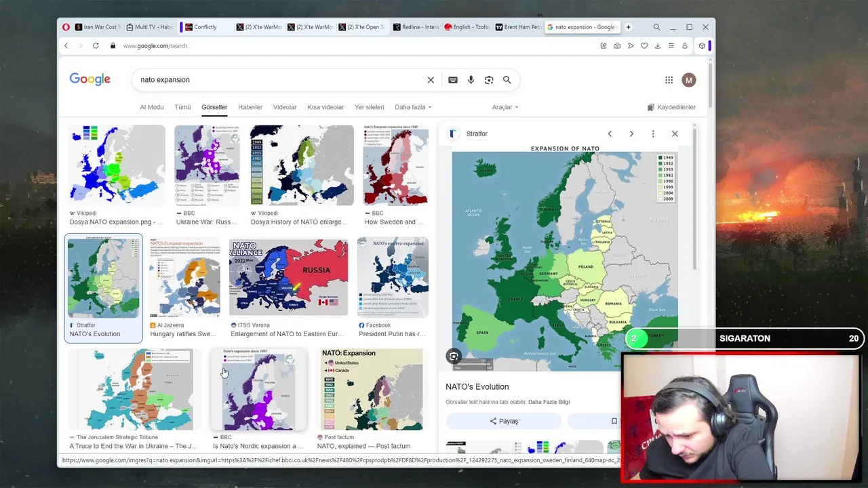This screenshot has height=488, width=868.
Task: Show previous image in preview panel
Action: tap(610, 134)
